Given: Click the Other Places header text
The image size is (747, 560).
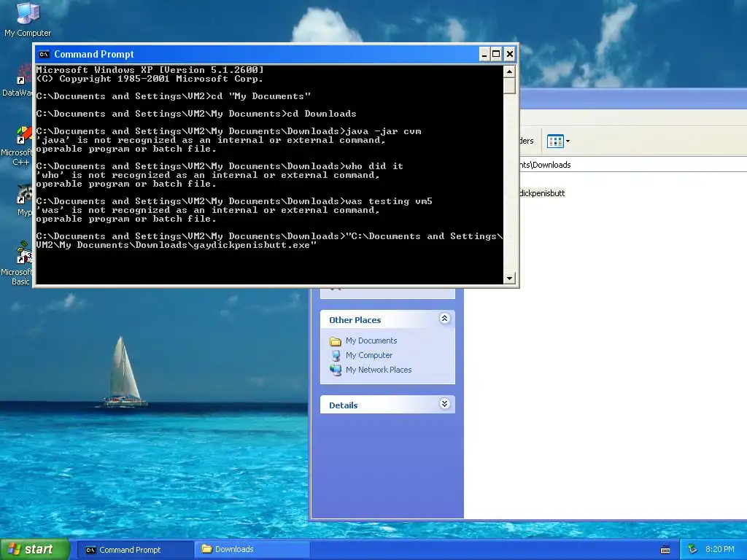Looking at the screenshot, I should pyautogui.click(x=355, y=320).
